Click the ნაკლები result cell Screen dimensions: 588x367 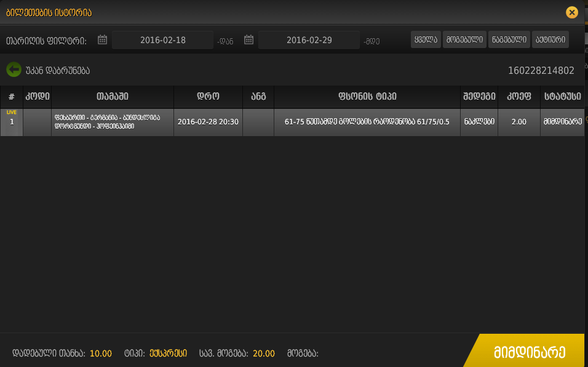[x=479, y=123]
